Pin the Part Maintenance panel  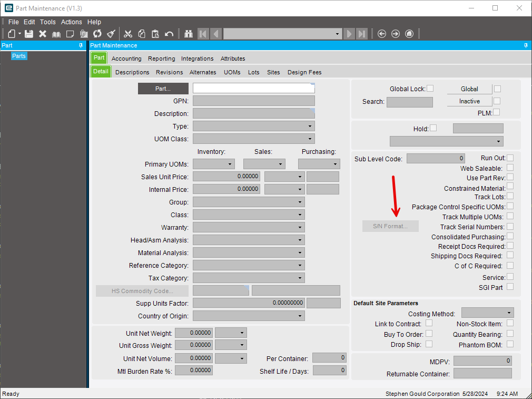(x=526, y=45)
